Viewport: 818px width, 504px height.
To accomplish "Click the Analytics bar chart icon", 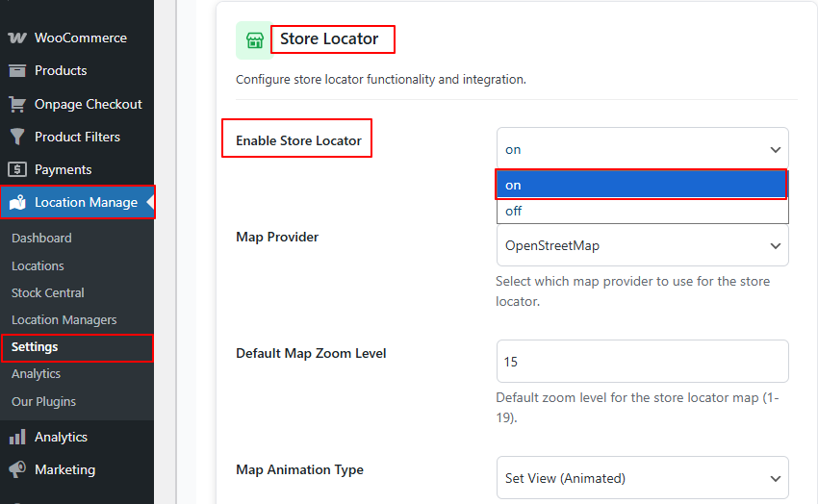I will pyautogui.click(x=17, y=438).
